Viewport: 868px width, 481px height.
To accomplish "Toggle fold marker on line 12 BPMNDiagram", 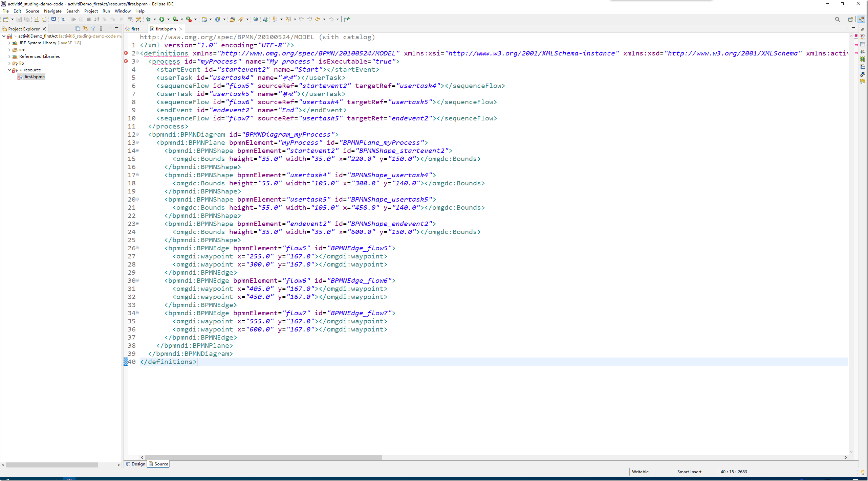I will (x=137, y=134).
